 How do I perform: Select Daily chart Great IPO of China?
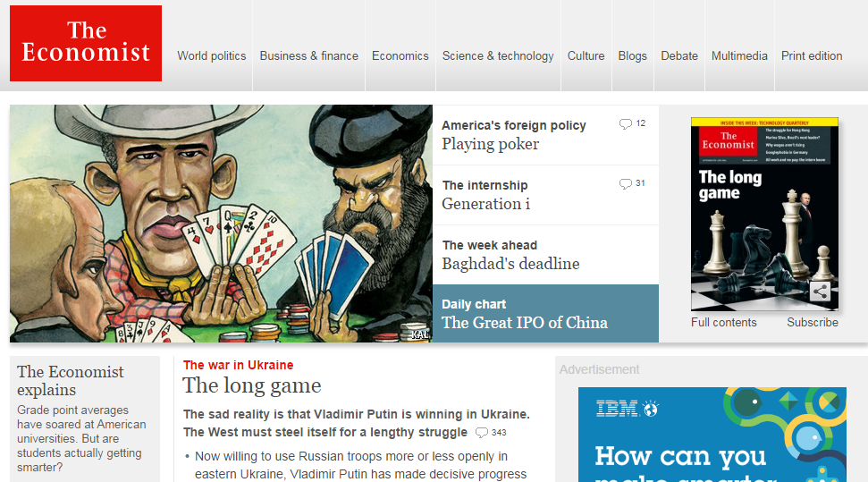point(546,314)
